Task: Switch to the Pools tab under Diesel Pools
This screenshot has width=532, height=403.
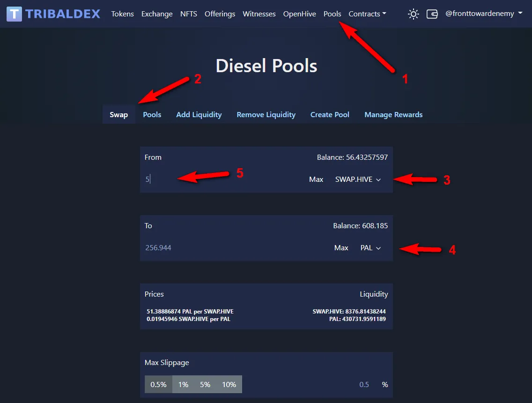Action: click(x=152, y=115)
